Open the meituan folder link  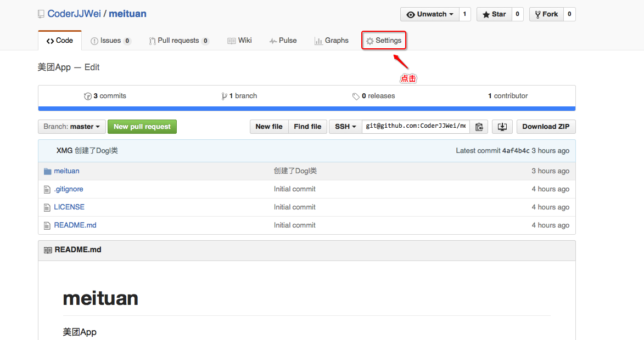click(66, 171)
